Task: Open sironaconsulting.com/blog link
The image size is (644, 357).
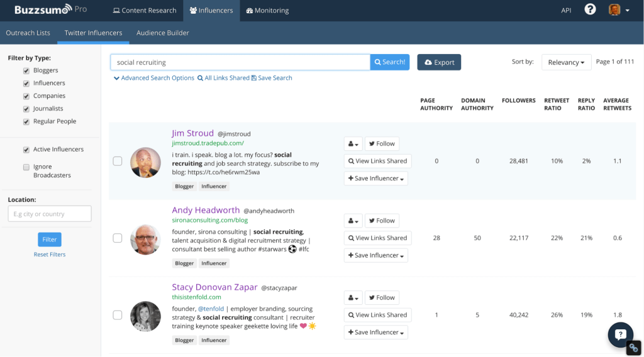Action: coord(210,220)
